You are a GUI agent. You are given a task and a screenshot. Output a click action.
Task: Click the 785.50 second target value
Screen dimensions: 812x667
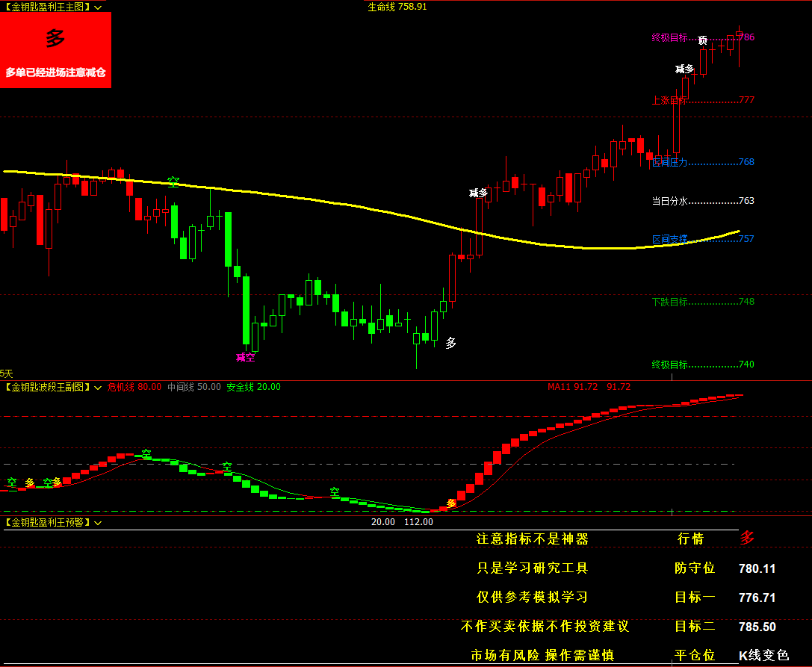coord(757,627)
